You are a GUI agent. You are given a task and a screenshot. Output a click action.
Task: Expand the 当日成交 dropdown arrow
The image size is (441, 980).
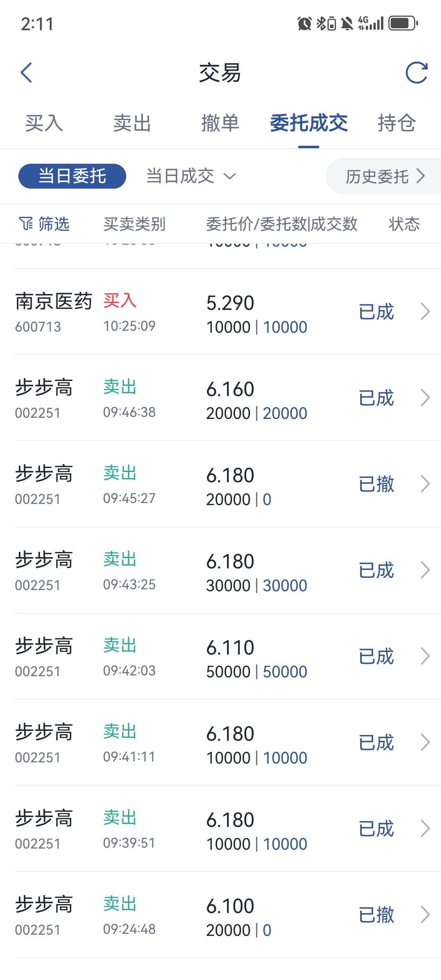[230, 176]
